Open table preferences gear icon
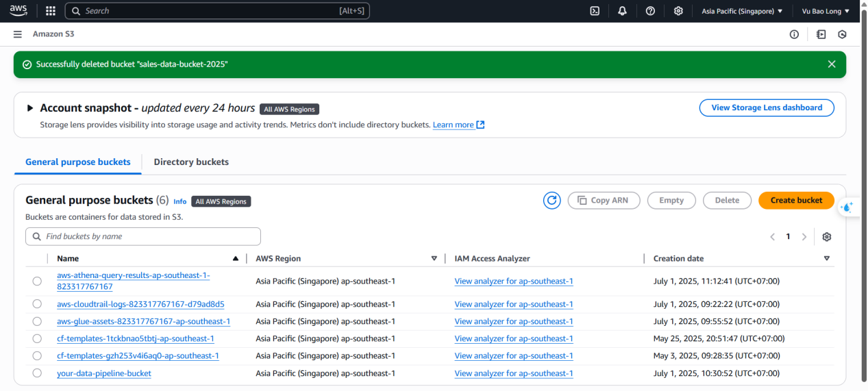Image resolution: width=868 pixels, height=391 pixels. tap(827, 236)
